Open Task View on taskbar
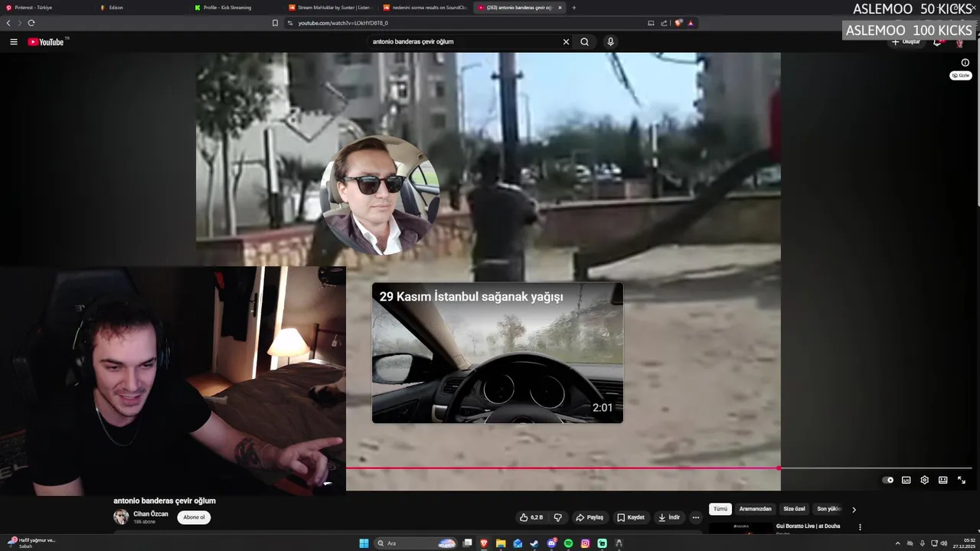The image size is (980, 551). click(467, 543)
